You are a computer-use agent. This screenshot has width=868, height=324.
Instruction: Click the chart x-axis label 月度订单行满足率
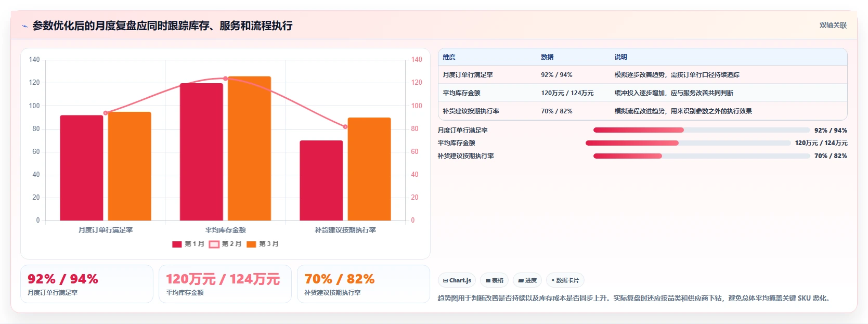click(x=106, y=230)
